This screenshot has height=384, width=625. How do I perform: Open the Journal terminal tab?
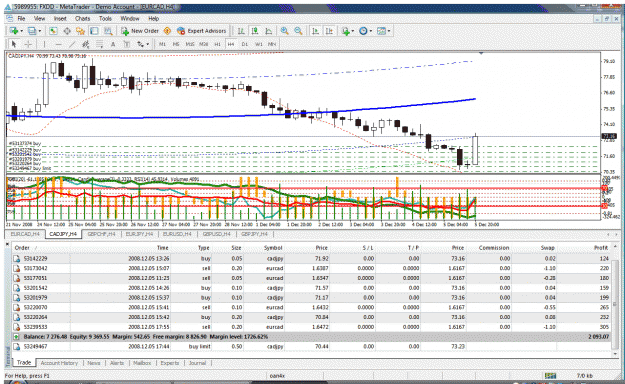[x=197, y=363]
